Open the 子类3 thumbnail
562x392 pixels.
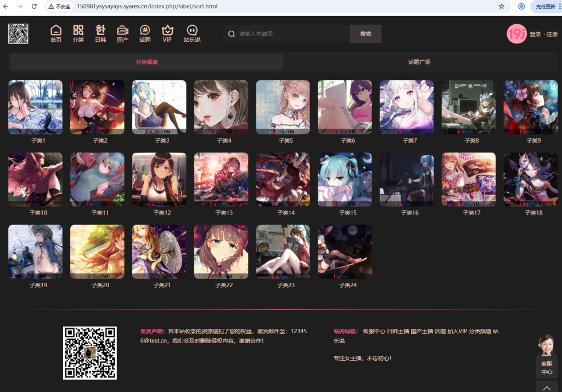(x=159, y=107)
